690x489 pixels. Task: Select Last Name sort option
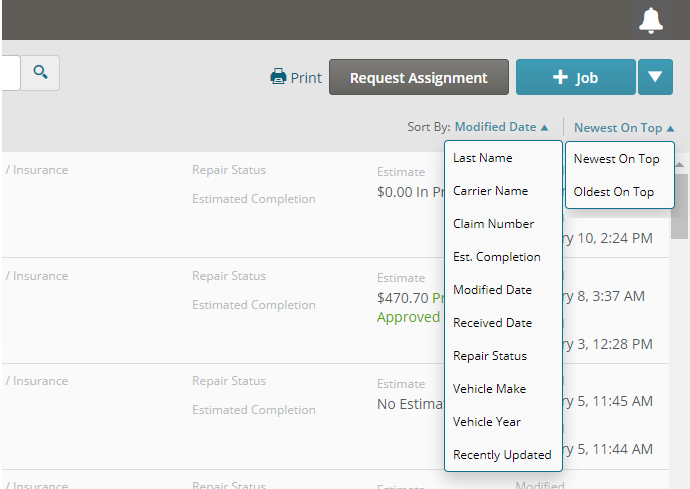[482, 158]
